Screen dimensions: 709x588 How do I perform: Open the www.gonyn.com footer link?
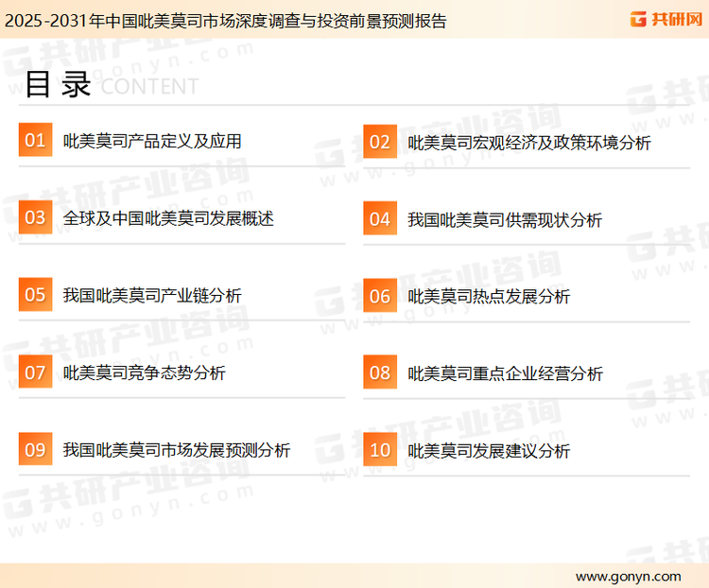pyautogui.click(x=628, y=576)
